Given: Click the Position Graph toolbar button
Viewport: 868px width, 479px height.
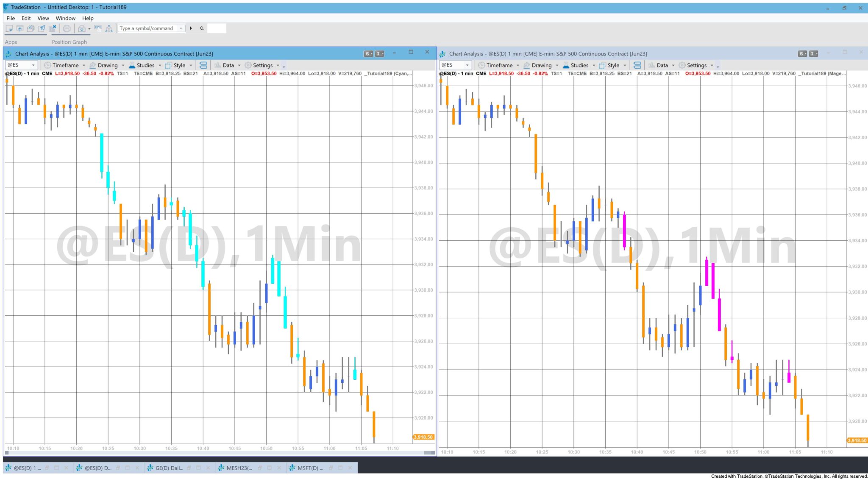Looking at the screenshot, I should 69,42.
